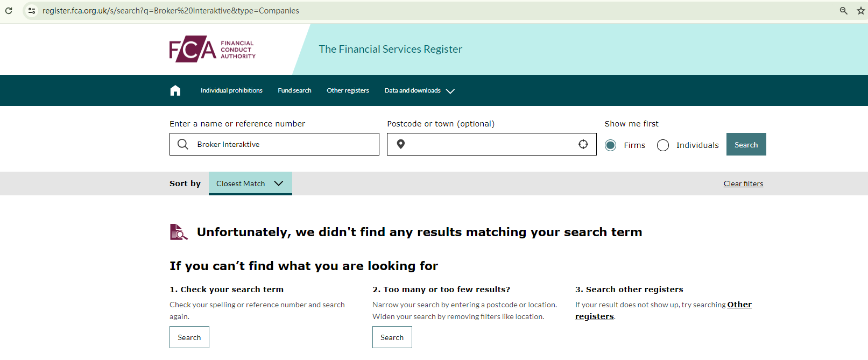This screenshot has width=868, height=360.
Task: Open Individual prohibitions in navigation
Action: [231, 90]
